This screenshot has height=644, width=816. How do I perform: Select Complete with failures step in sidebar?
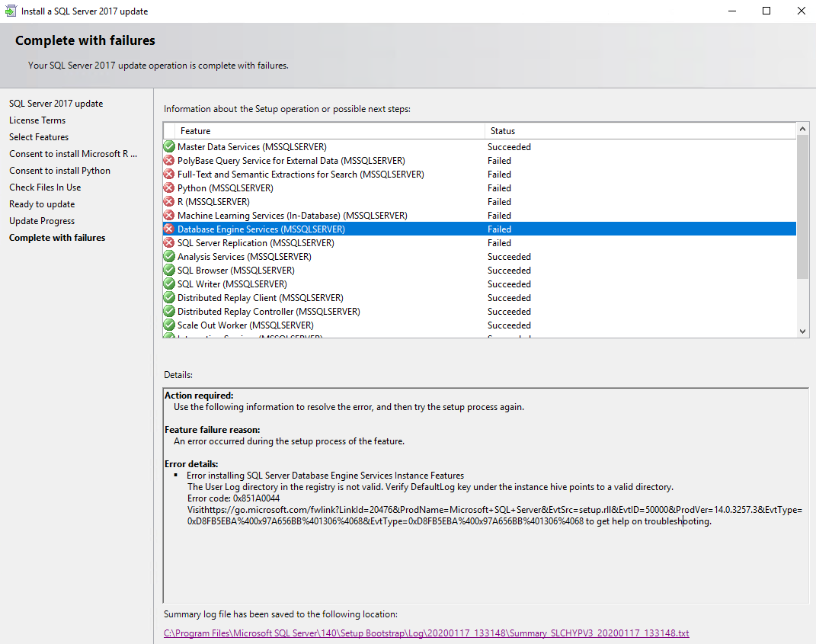point(57,237)
